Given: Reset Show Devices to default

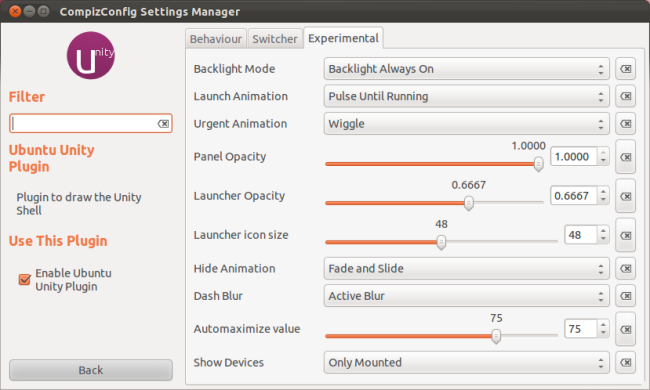Looking at the screenshot, I should tap(625, 363).
